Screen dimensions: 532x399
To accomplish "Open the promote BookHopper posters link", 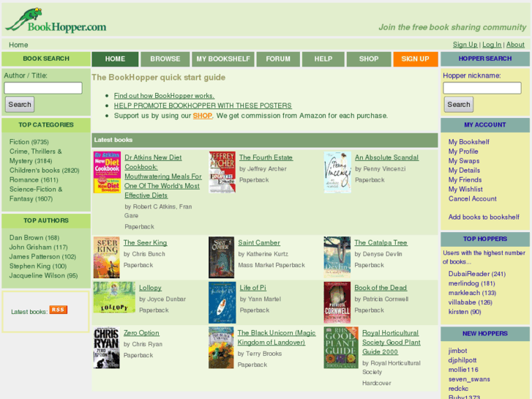I will pyautogui.click(x=203, y=105).
